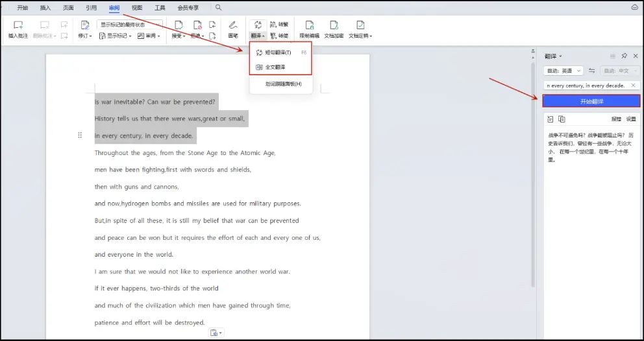This screenshot has height=341, width=644.
Task: Expand the 文档定稿 dropdown arrow
Action: tap(371, 36)
